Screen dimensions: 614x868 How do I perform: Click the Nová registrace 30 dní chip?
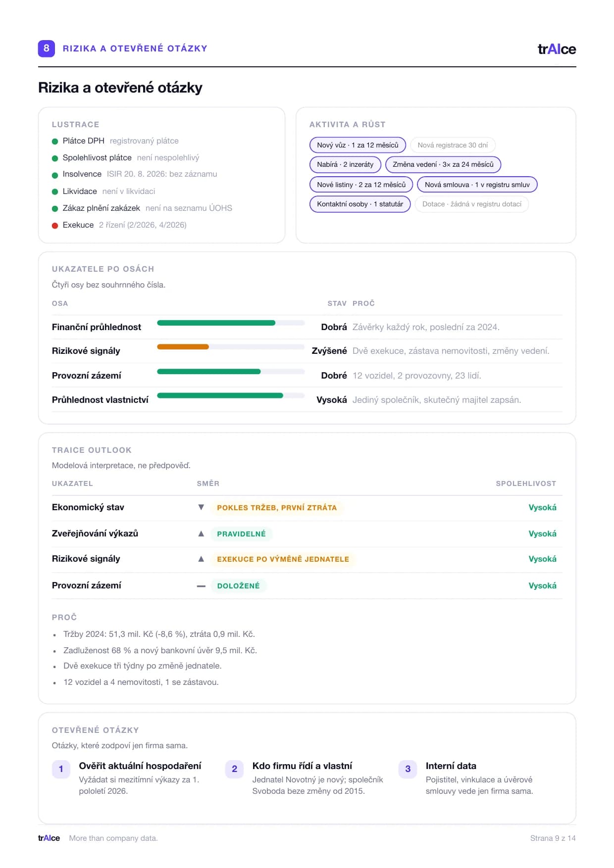pyautogui.click(x=453, y=145)
